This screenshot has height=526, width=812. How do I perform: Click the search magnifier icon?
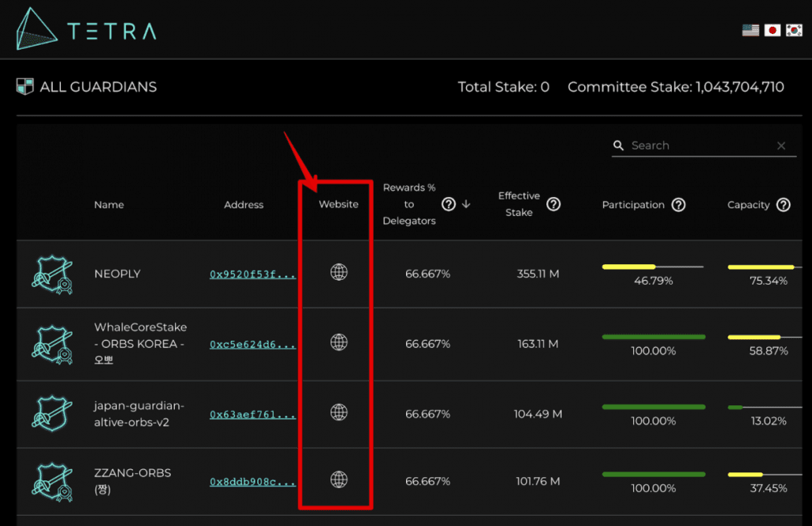tap(618, 146)
